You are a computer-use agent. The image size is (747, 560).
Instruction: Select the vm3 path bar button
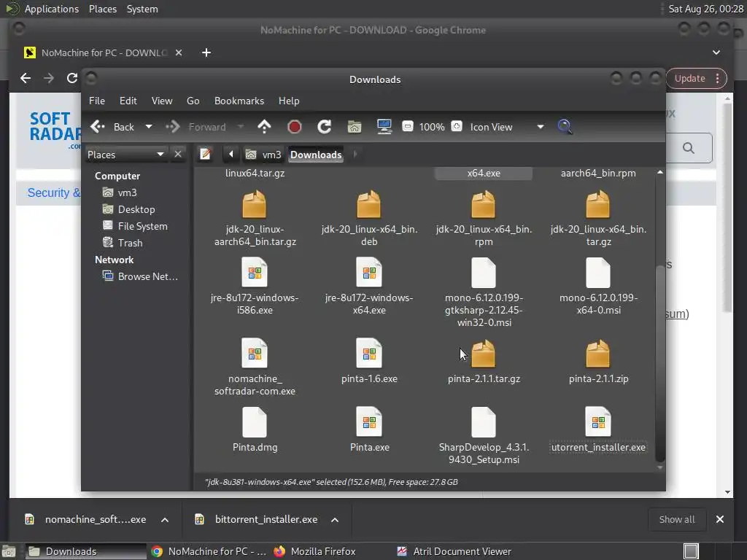263,155
